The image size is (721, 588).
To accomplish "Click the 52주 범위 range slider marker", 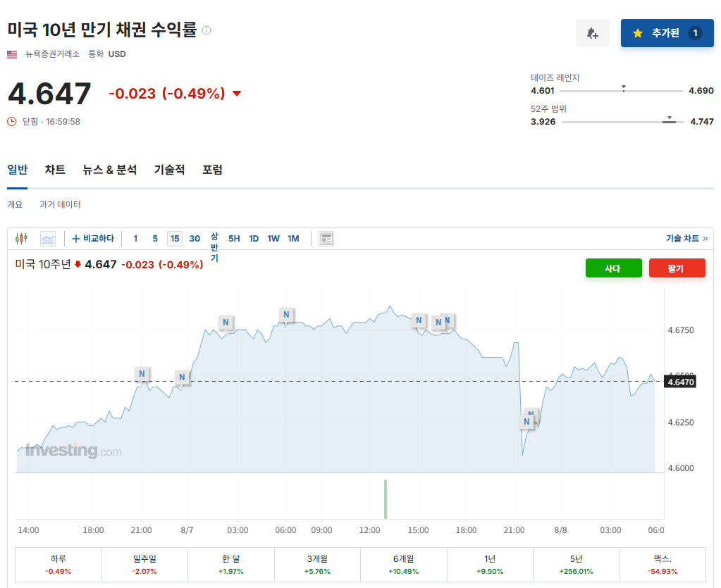I will pyautogui.click(x=670, y=120).
